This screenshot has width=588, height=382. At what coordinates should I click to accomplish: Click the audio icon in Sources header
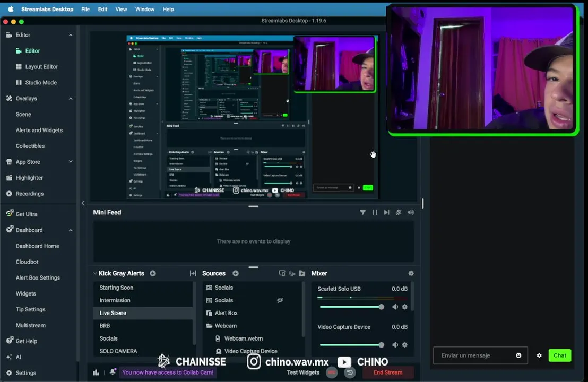tap(292, 273)
